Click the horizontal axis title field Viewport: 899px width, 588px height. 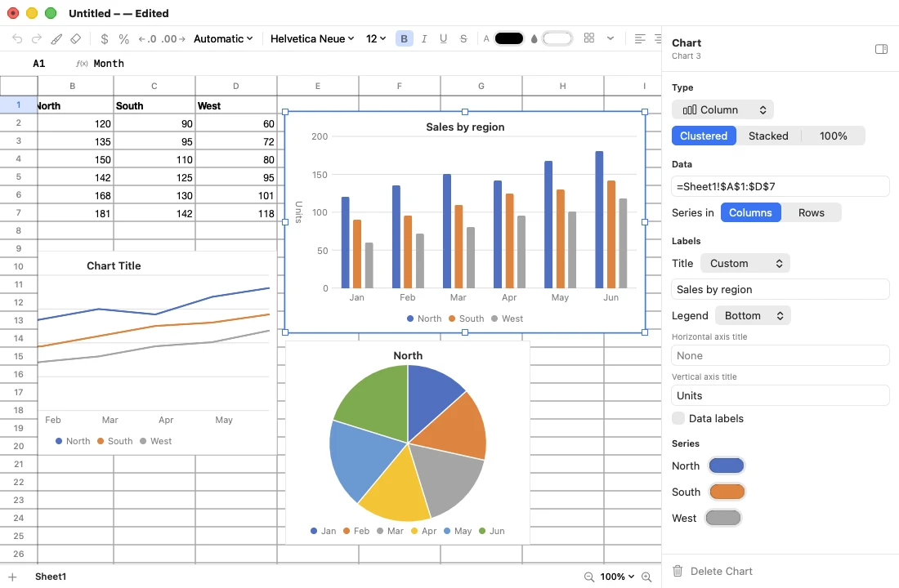780,355
